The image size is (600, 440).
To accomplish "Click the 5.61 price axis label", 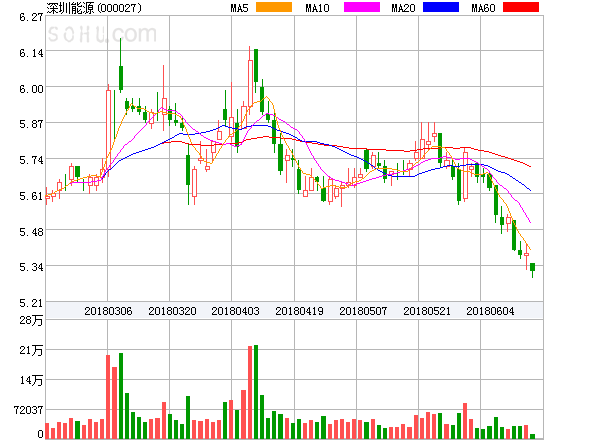I will [x=31, y=196].
